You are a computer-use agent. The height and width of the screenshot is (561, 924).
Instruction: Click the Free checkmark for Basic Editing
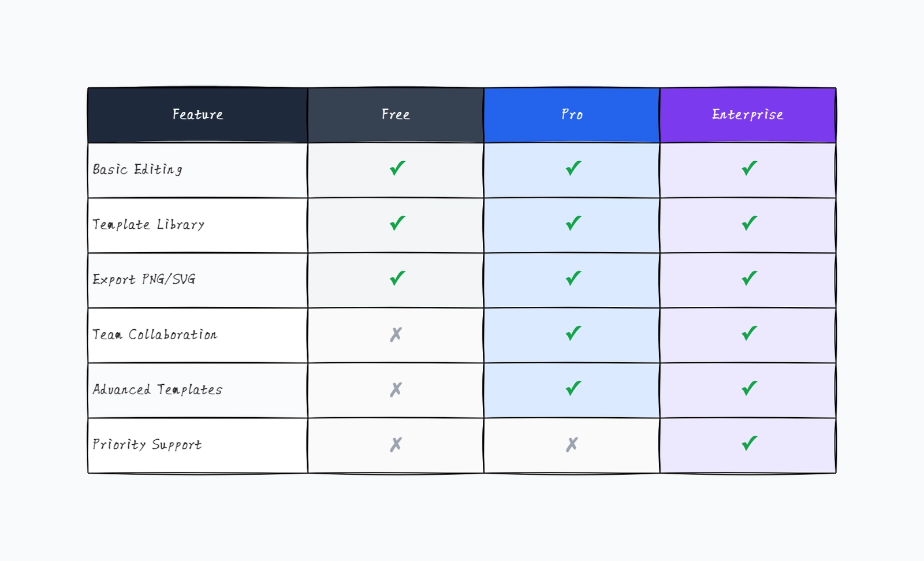pyautogui.click(x=397, y=169)
